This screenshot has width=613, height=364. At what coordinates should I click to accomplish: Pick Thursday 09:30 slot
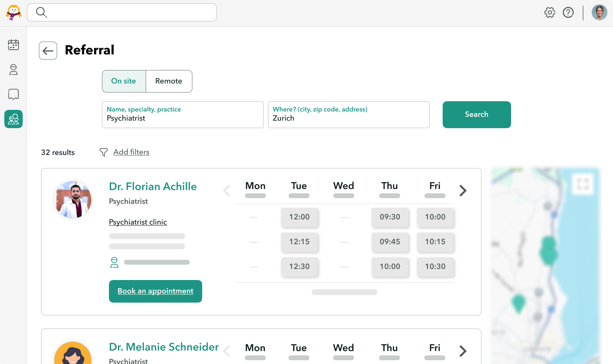tap(390, 217)
